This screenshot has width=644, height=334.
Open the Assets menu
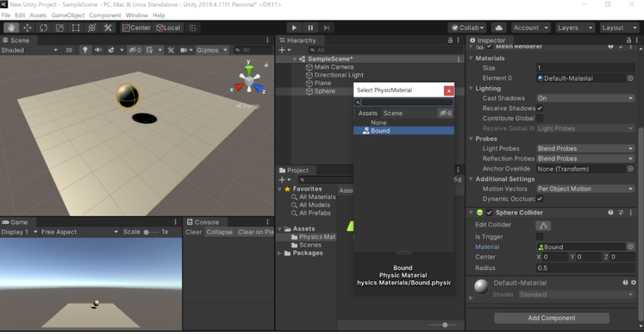[x=38, y=15]
